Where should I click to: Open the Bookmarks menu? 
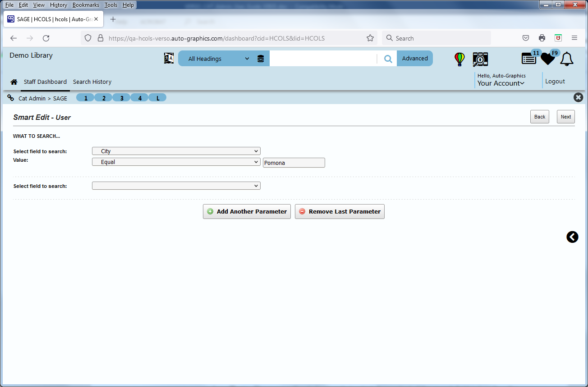86,5
